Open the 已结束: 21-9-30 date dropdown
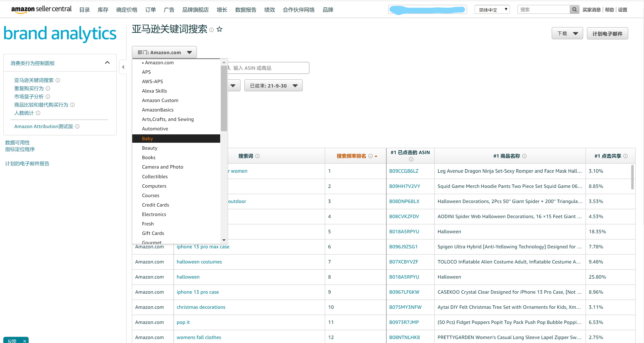The image size is (644, 343). pyautogui.click(x=273, y=86)
